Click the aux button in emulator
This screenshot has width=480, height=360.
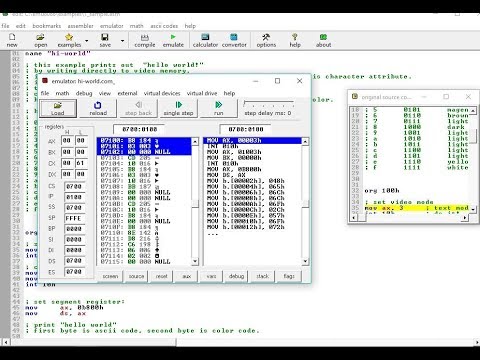tap(187, 276)
